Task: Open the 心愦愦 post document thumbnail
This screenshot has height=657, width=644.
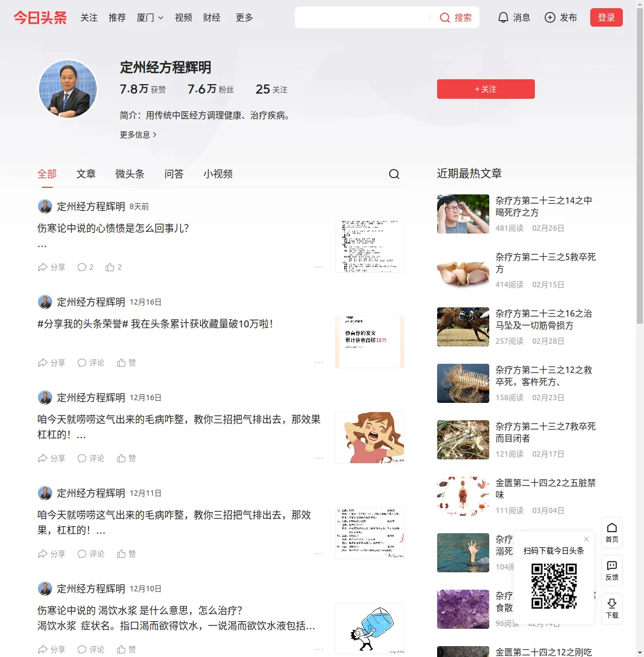Action: point(370,247)
